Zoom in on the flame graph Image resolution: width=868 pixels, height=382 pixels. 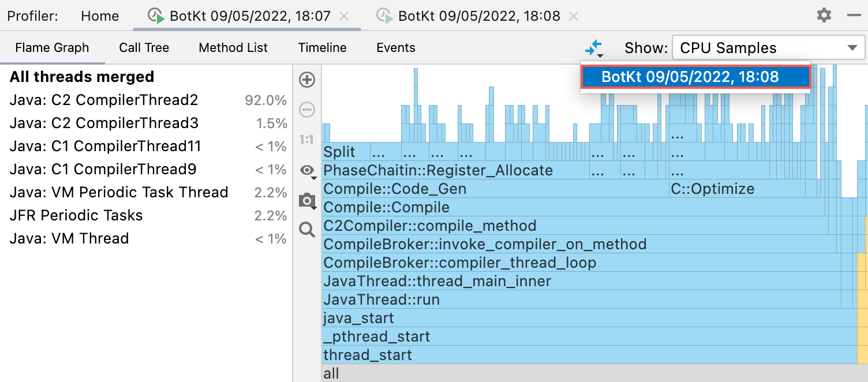pyautogui.click(x=307, y=80)
